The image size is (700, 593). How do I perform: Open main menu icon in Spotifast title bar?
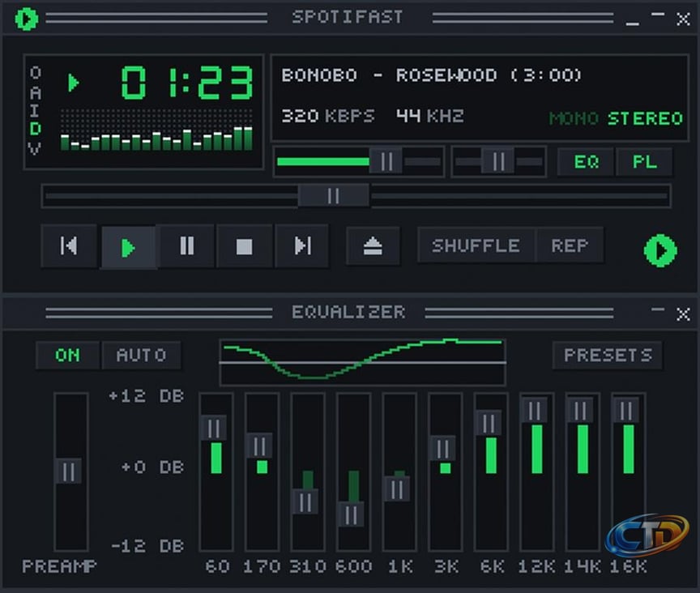point(27,19)
